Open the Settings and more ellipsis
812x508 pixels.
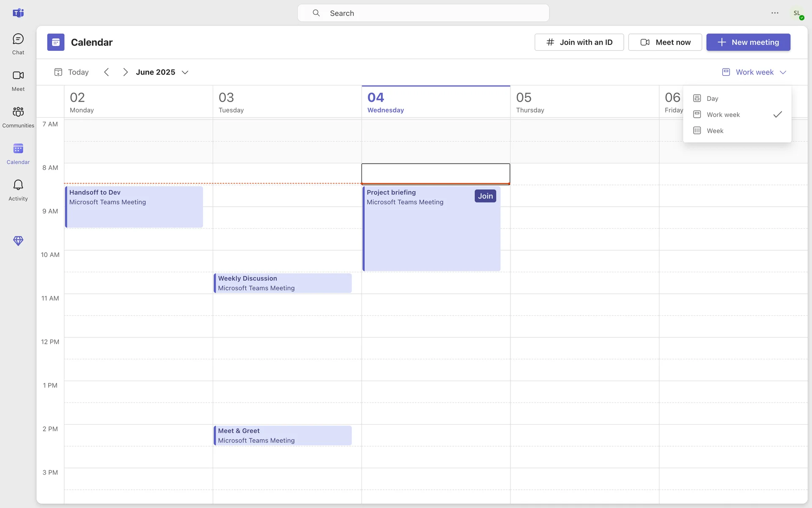pyautogui.click(x=775, y=13)
